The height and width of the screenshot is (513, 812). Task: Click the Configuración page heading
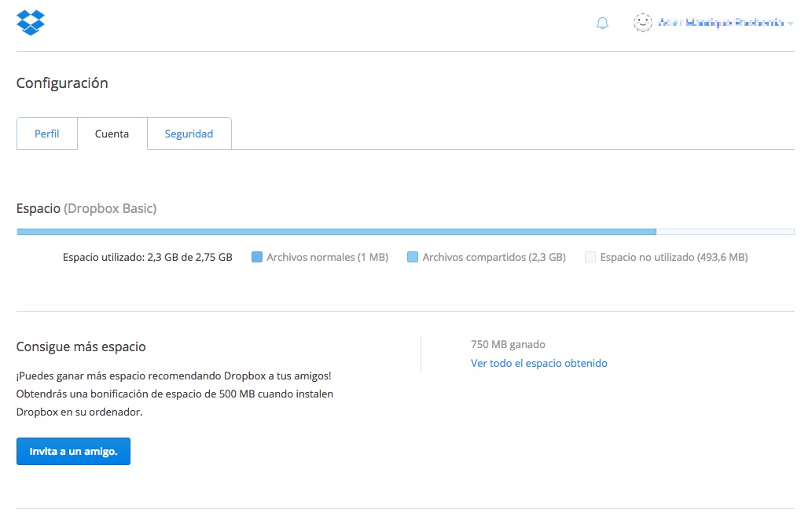pos(62,82)
